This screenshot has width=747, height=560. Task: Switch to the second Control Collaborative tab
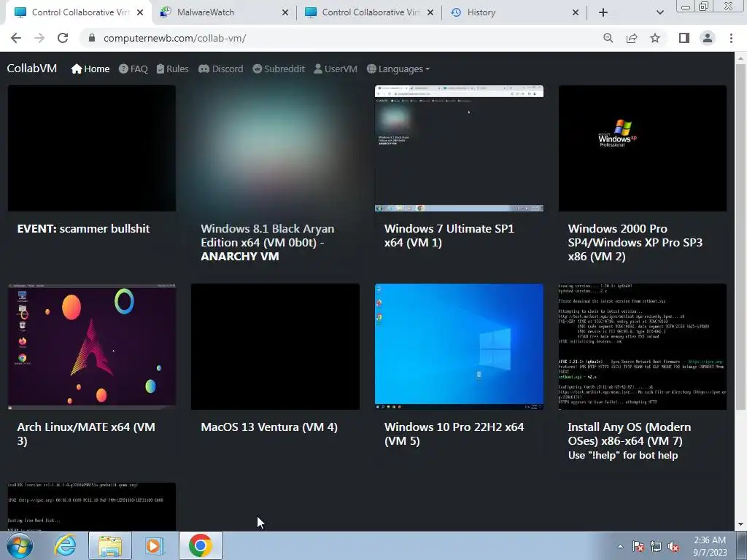pyautogui.click(x=369, y=12)
